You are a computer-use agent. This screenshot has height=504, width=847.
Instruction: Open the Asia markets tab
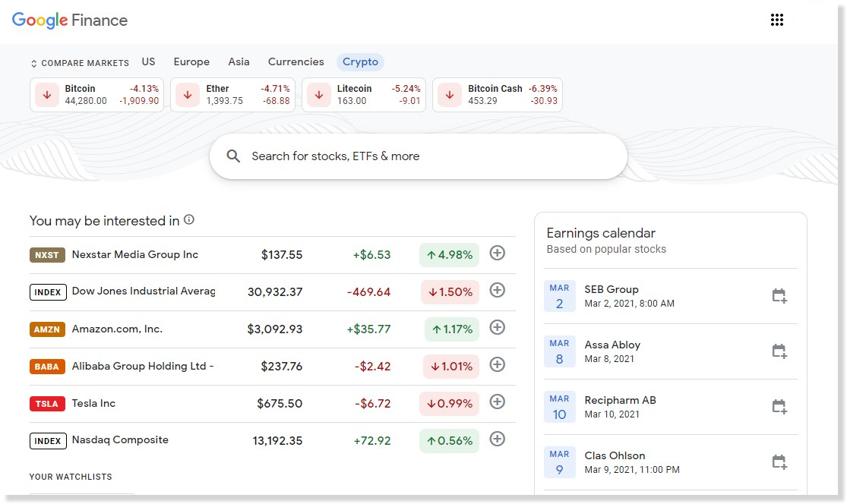click(x=239, y=61)
